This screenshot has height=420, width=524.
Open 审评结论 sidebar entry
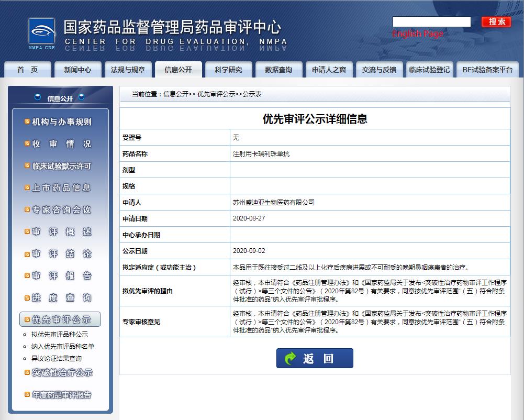(x=62, y=254)
